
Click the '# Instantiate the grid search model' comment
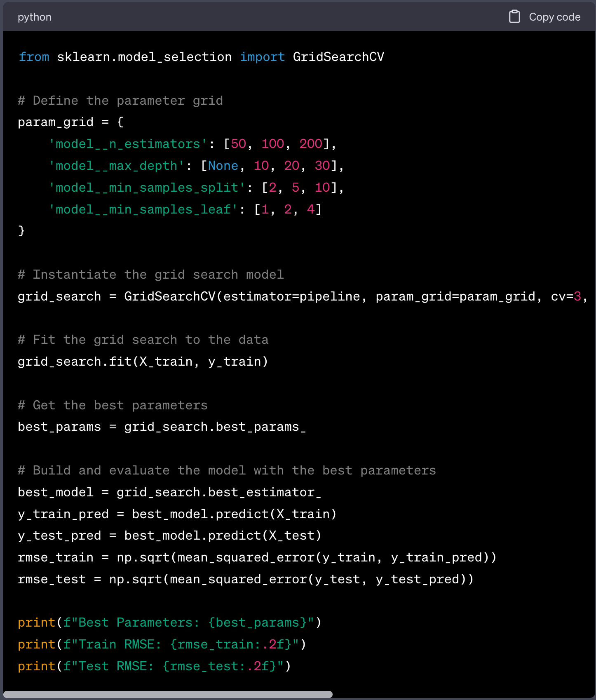(x=151, y=275)
